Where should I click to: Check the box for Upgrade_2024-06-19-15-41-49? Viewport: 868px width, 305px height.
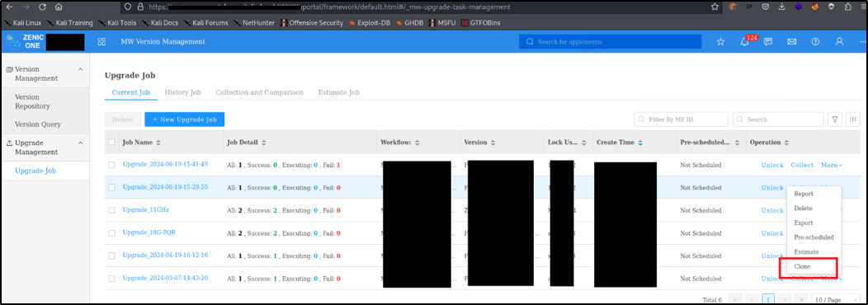(112, 165)
